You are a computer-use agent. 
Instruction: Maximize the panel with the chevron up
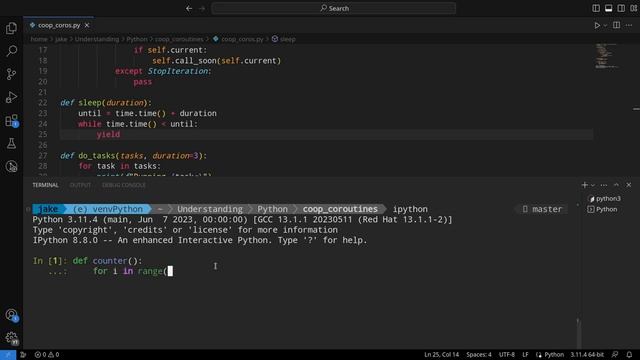pos(616,185)
